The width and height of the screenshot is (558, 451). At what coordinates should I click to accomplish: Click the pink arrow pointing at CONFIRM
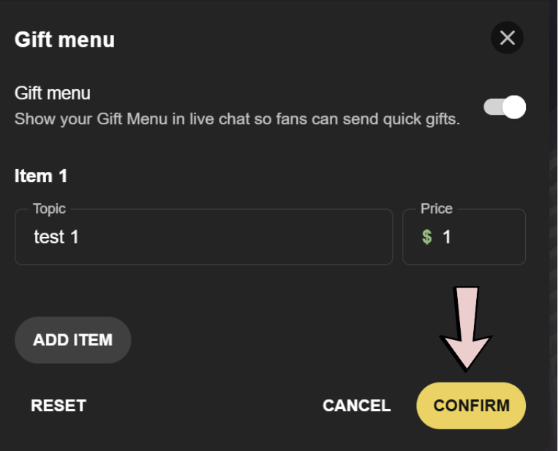click(466, 329)
